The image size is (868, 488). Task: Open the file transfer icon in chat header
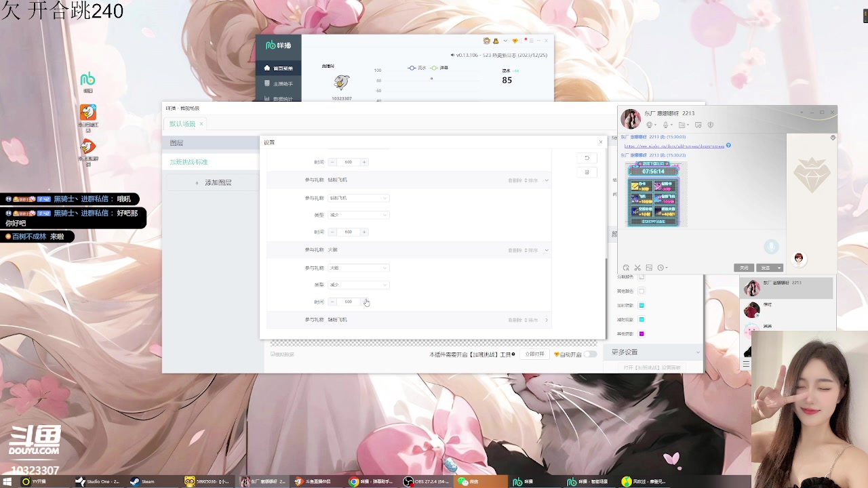(x=682, y=125)
